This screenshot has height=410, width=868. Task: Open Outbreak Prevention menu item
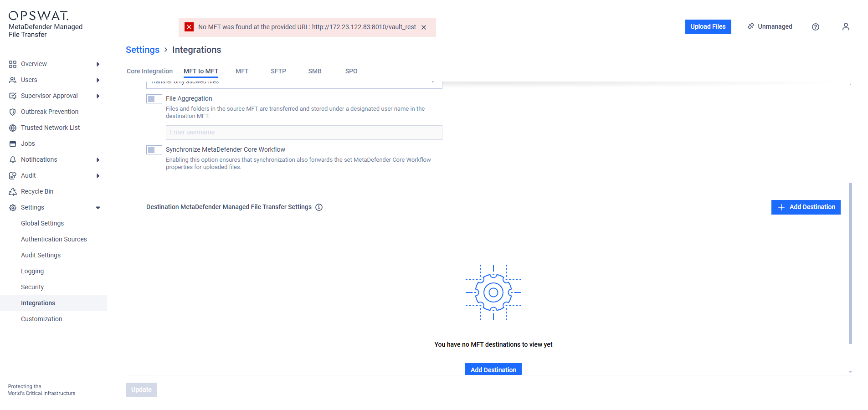[x=50, y=112]
